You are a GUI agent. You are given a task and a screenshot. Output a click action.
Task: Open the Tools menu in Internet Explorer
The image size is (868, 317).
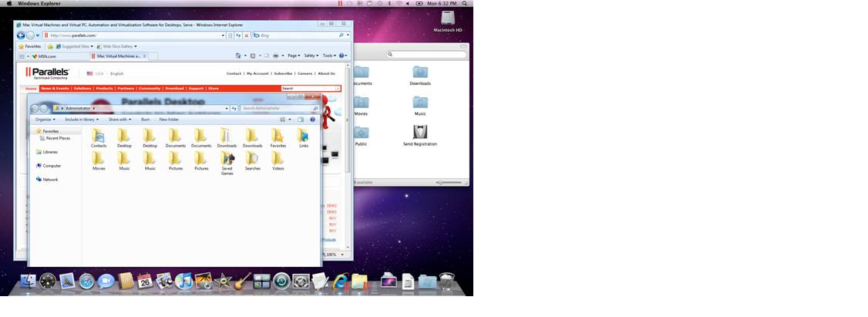coord(329,56)
